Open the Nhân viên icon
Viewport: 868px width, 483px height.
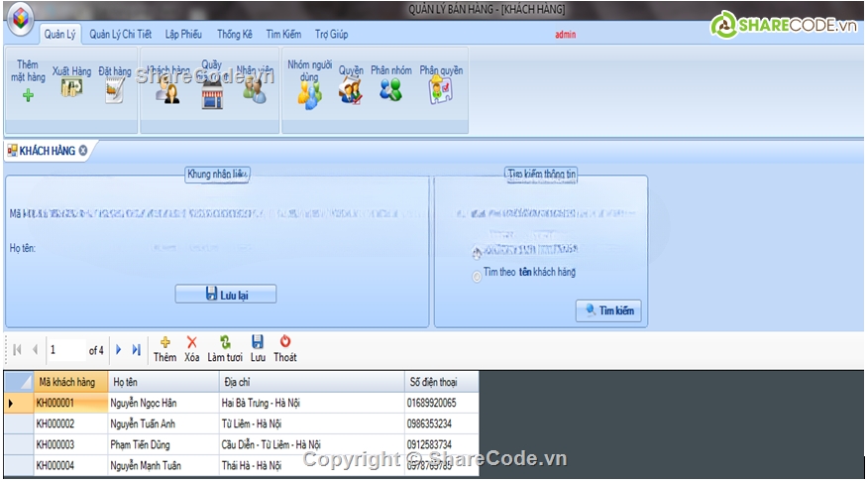coord(255,91)
